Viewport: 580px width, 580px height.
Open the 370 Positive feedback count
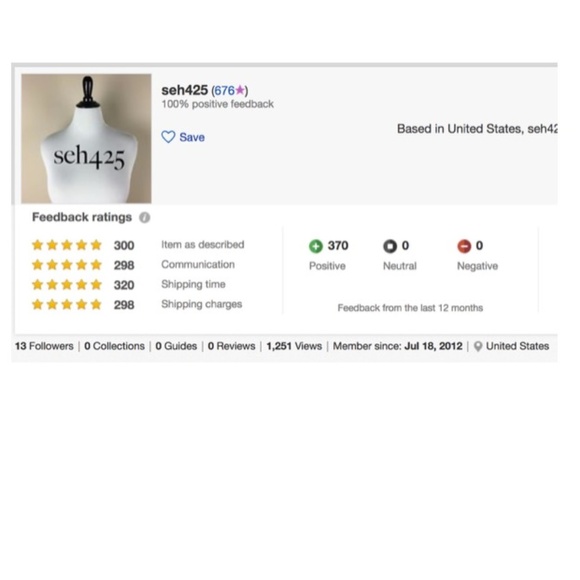tap(338, 246)
